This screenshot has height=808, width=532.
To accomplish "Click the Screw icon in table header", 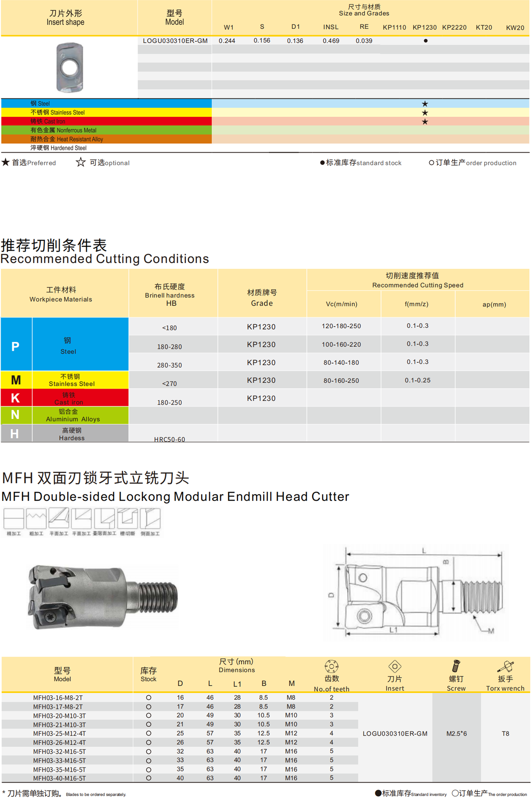I will tap(456, 666).
